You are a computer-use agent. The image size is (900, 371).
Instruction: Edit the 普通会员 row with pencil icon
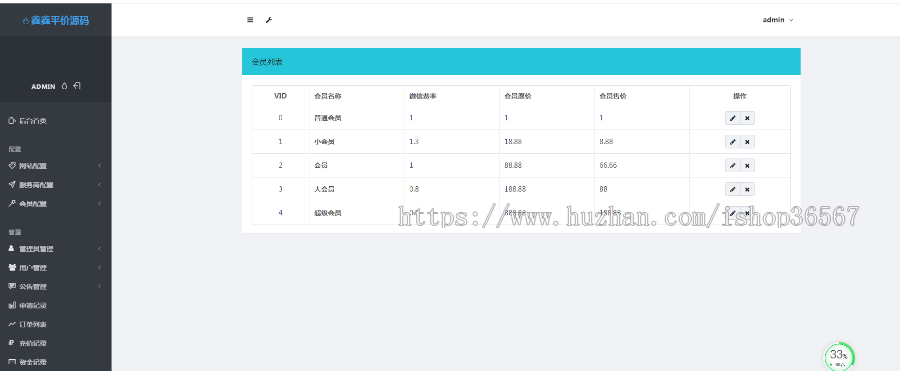click(x=732, y=118)
